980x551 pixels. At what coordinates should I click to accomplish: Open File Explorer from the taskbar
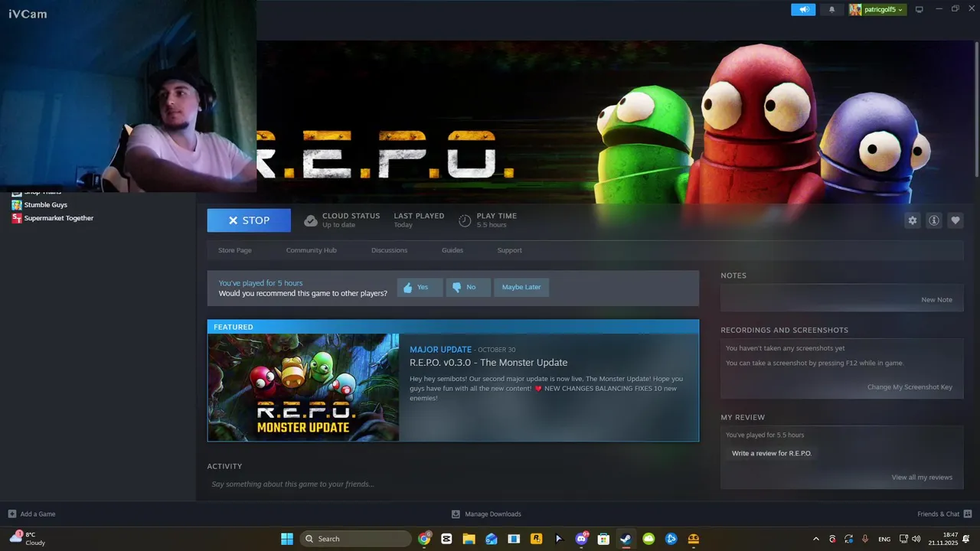pyautogui.click(x=469, y=539)
